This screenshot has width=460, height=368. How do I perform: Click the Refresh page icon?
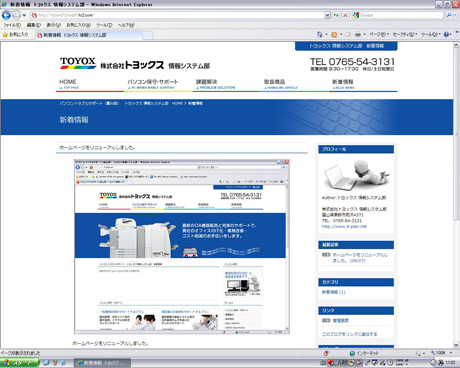click(336, 15)
